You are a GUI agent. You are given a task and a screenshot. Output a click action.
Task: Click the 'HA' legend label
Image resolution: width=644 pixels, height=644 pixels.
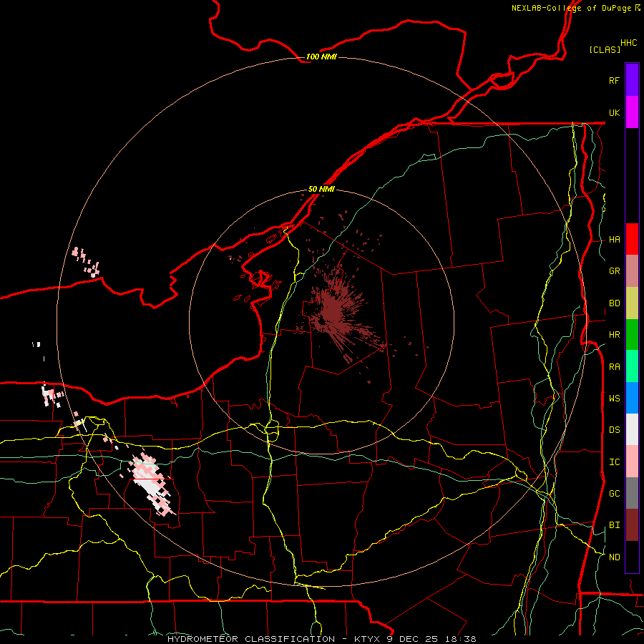point(615,240)
